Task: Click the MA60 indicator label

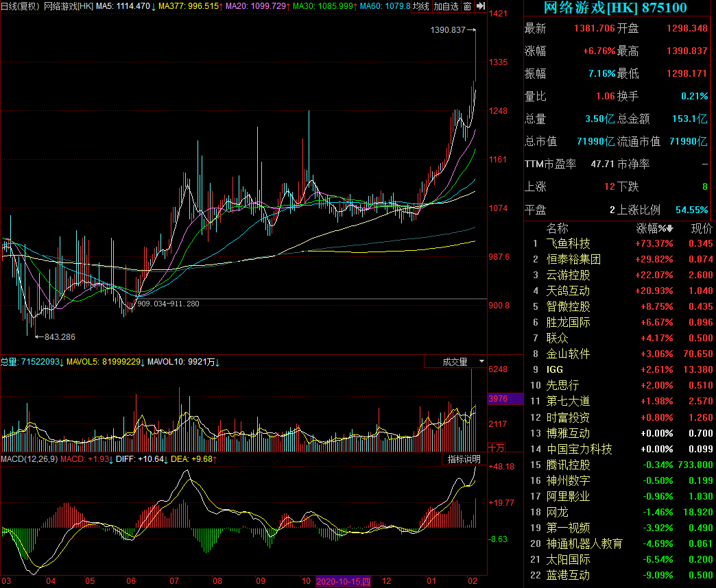Action: 385,6
